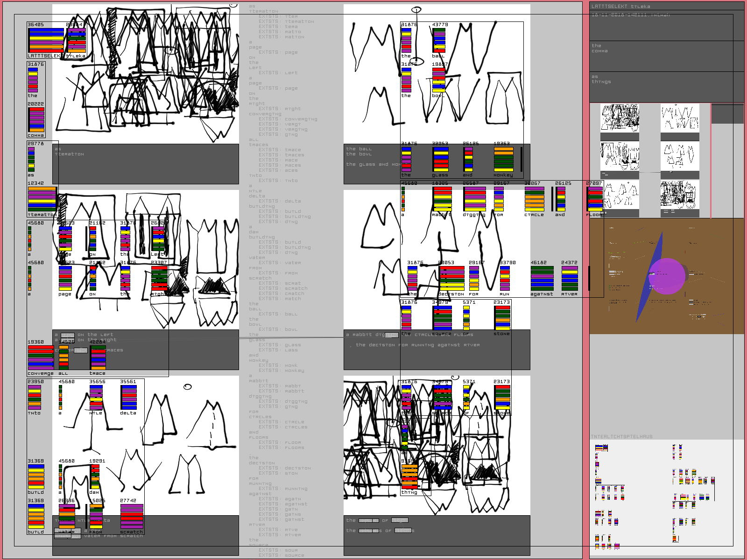
Task: Select the 'thing' color-bar glyph
Action: 409,476
